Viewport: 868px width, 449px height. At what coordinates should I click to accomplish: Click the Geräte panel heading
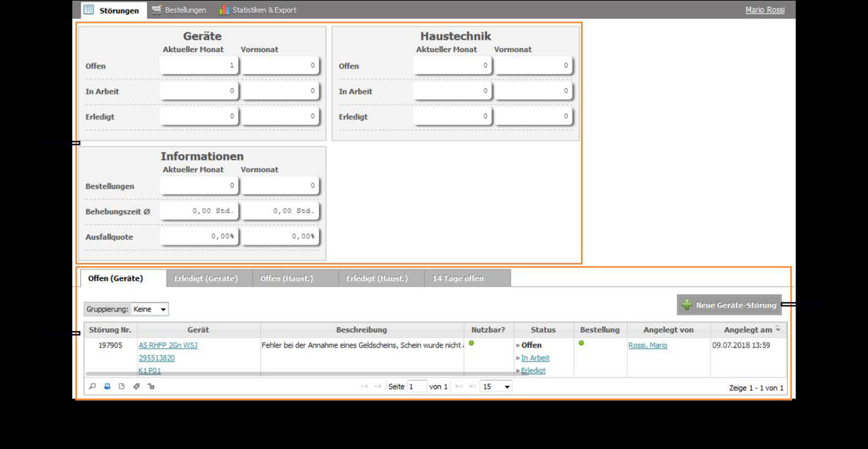202,36
